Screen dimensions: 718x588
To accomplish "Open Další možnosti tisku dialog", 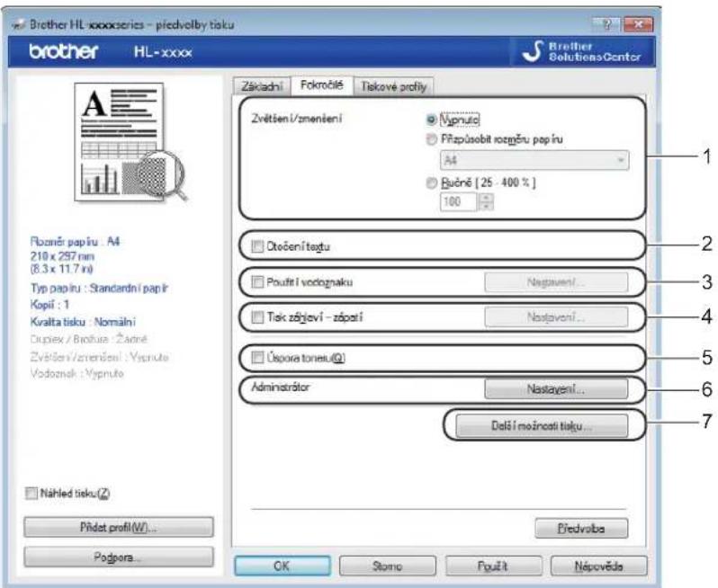I will pyautogui.click(x=542, y=425).
